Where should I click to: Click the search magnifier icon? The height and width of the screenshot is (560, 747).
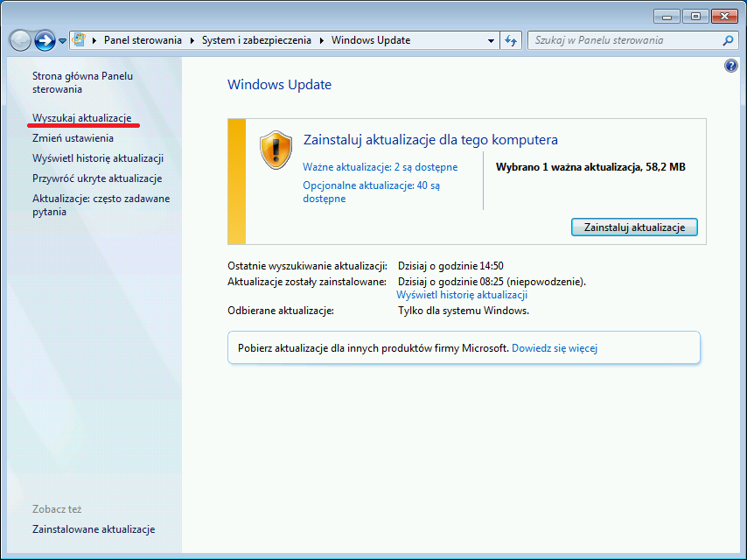[x=728, y=40]
